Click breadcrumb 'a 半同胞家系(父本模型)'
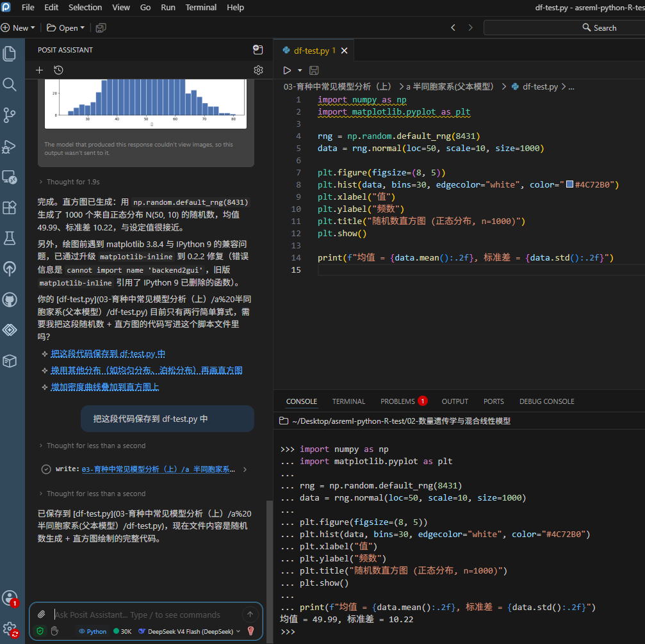Image resolution: width=645 pixels, height=644 pixels. click(x=450, y=87)
